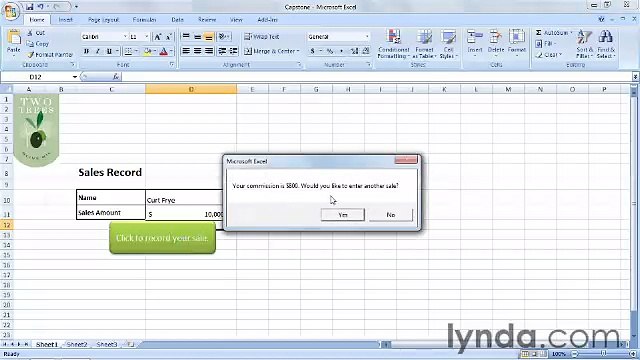The width and height of the screenshot is (640, 360).
Task: Click the Increase Font Size icon
Action: pos(158,37)
